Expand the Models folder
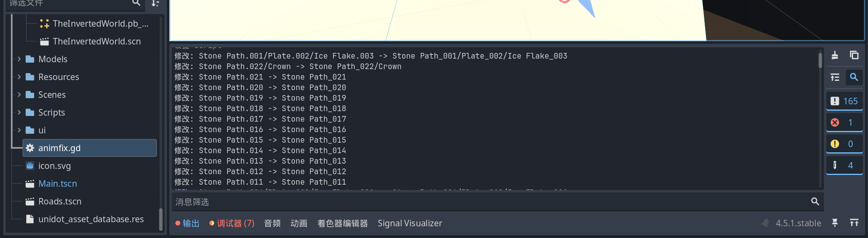The height and width of the screenshot is (238, 868). [19, 59]
